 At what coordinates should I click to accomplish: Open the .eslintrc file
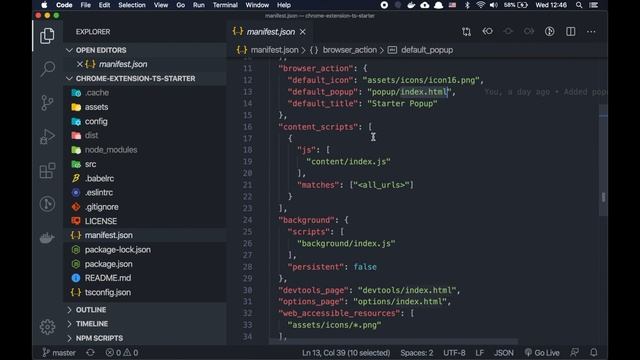[145, 192]
